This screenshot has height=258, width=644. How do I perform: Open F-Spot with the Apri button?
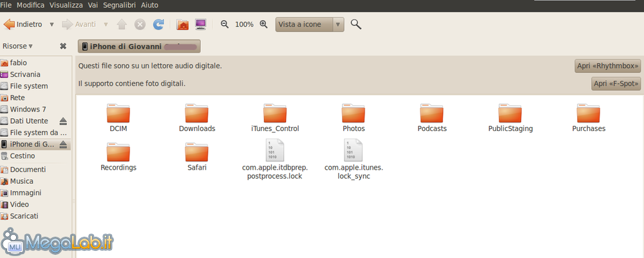tap(616, 84)
